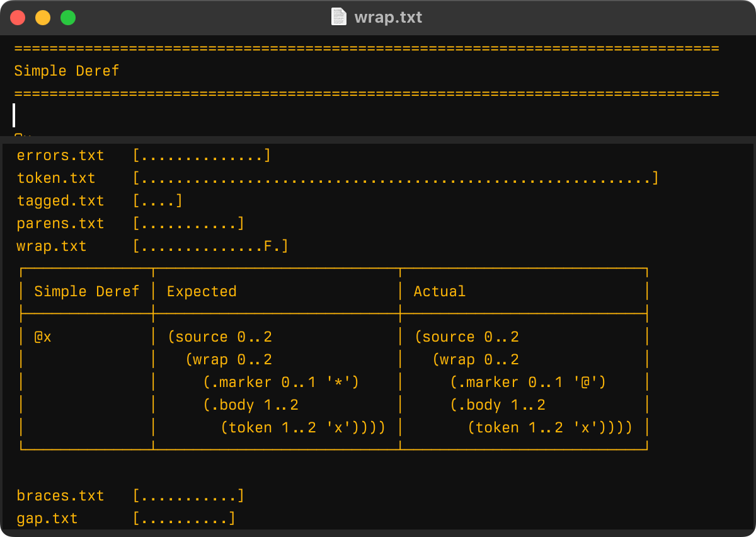Click the F failure marker in wrap.txt progress
The width and height of the screenshot is (756, 537).
pos(268,246)
